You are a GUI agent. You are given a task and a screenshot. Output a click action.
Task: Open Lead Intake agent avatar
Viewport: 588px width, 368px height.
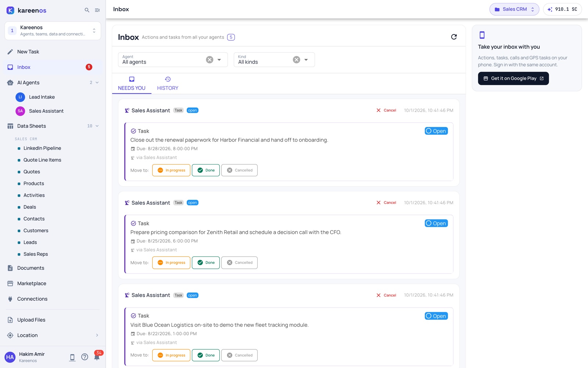click(x=20, y=97)
